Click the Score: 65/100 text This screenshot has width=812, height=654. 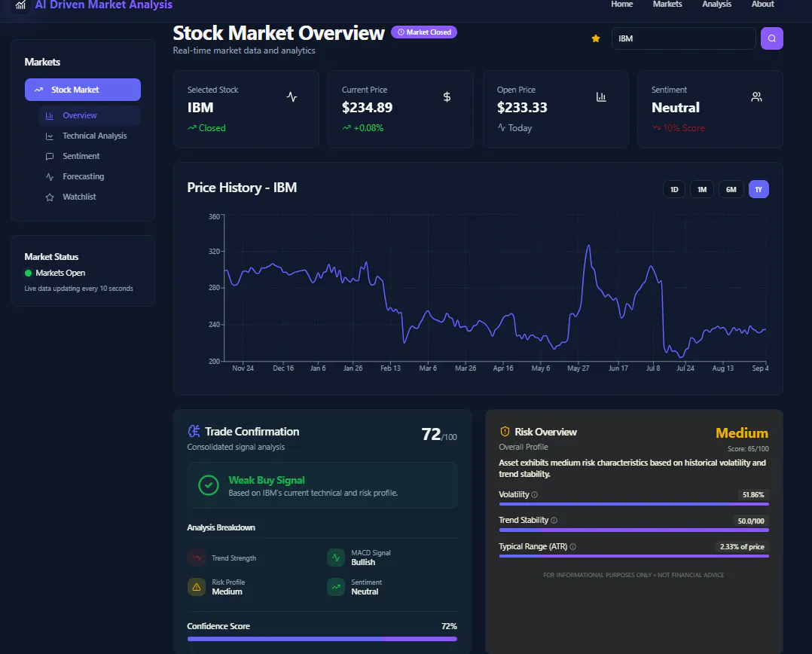(748, 449)
